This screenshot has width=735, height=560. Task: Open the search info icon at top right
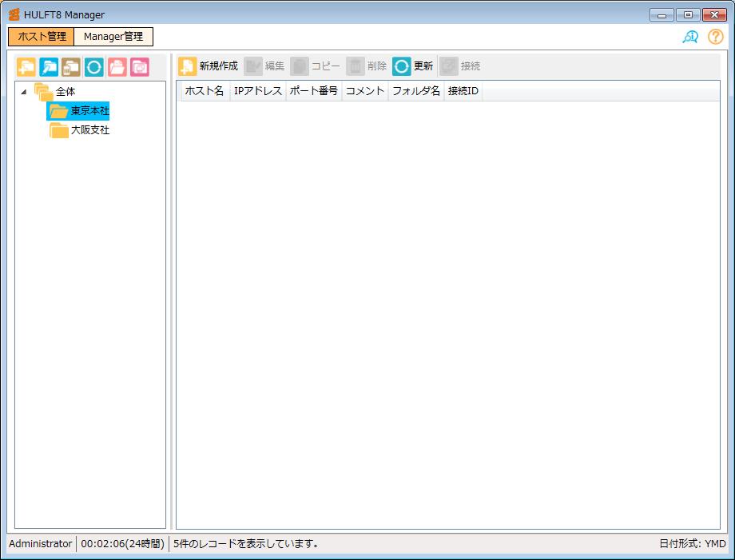[690, 37]
